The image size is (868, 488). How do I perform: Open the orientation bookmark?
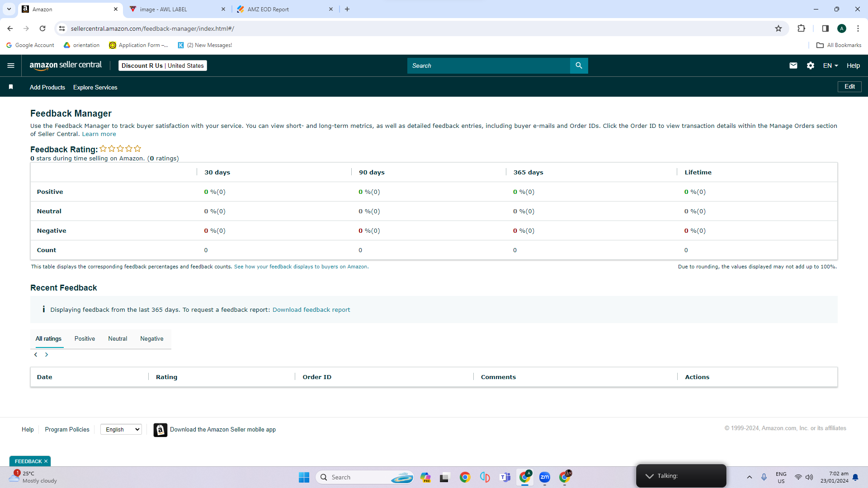tap(81, 45)
